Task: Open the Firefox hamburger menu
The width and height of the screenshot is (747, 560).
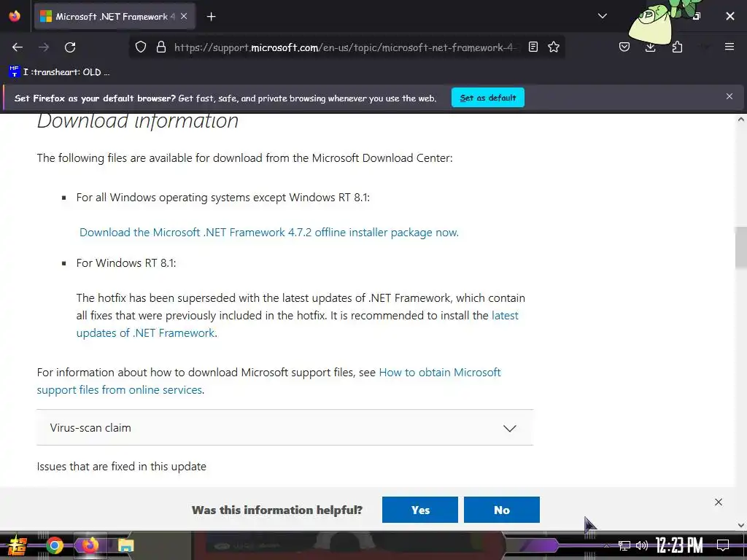Action: tap(729, 47)
